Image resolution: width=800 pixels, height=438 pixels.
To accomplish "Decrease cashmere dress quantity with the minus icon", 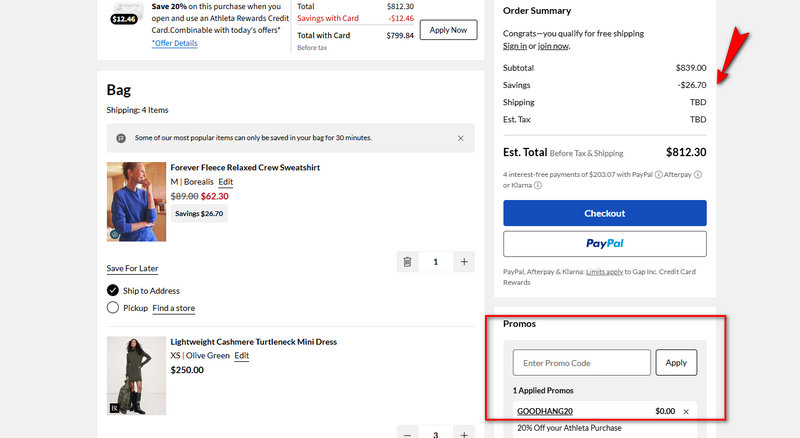I will pos(408,434).
